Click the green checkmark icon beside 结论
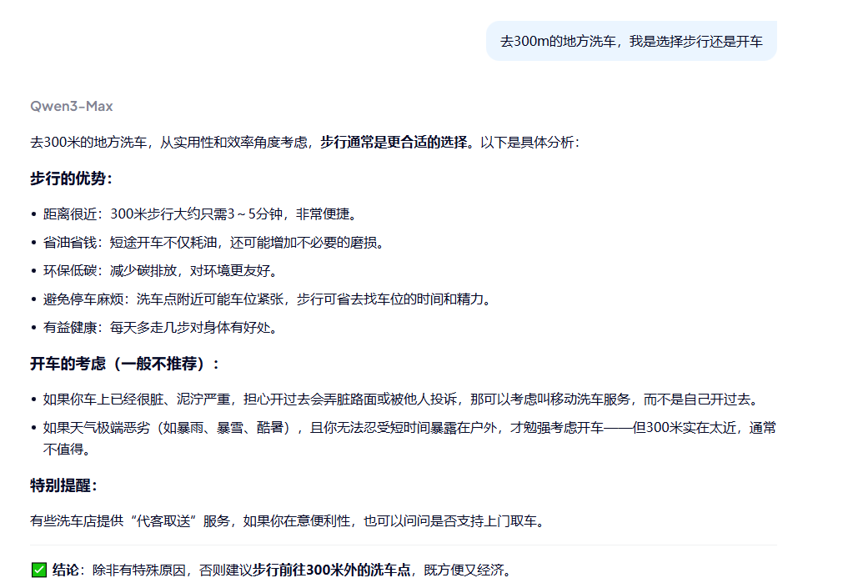Viewport: 868px width, 588px height. pyautogui.click(x=38, y=570)
